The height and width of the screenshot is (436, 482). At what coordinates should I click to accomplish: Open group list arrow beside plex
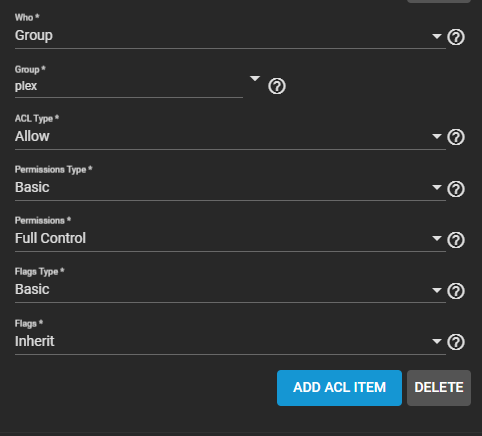click(255, 79)
